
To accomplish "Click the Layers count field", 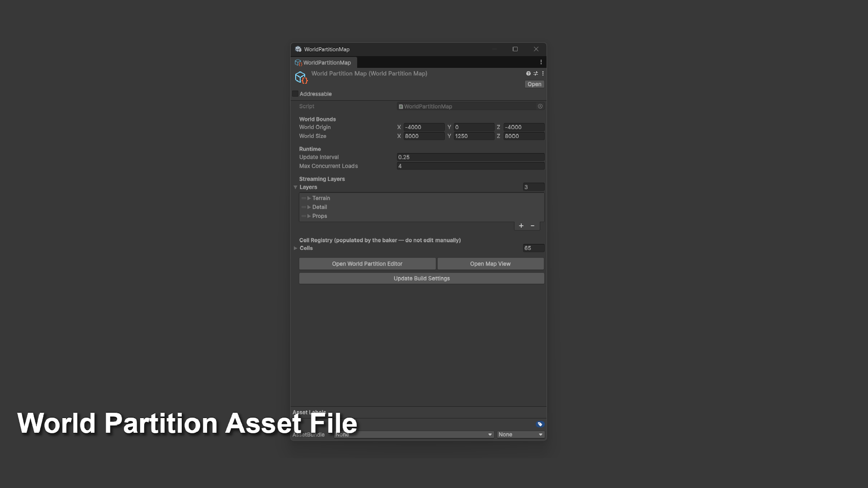I will (533, 187).
